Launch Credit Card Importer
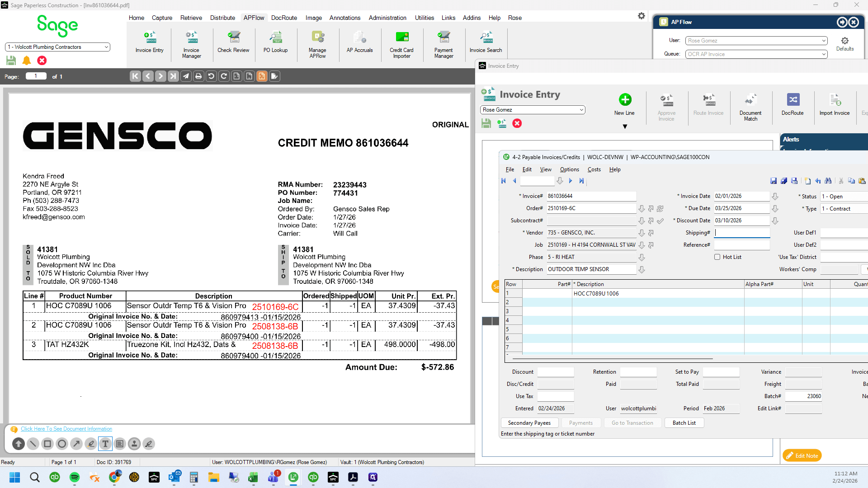This screenshot has width=868, height=488. (401, 45)
